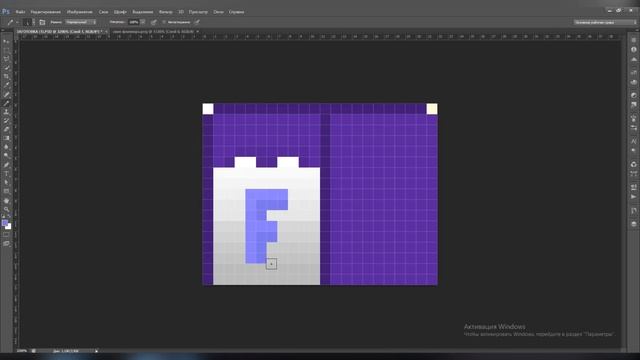Viewport: 640px width, 360px height.
Task: Select the Lasso tool
Action: tap(6, 59)
